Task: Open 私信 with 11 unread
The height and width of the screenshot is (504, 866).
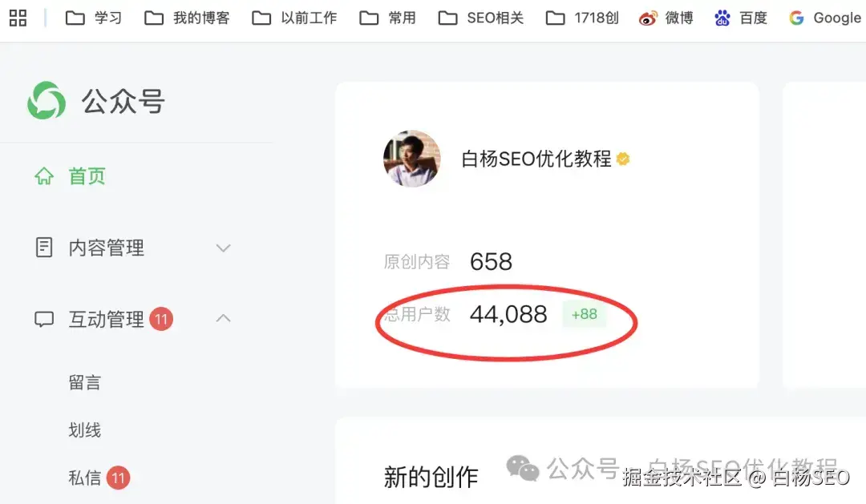Action: 99,478
